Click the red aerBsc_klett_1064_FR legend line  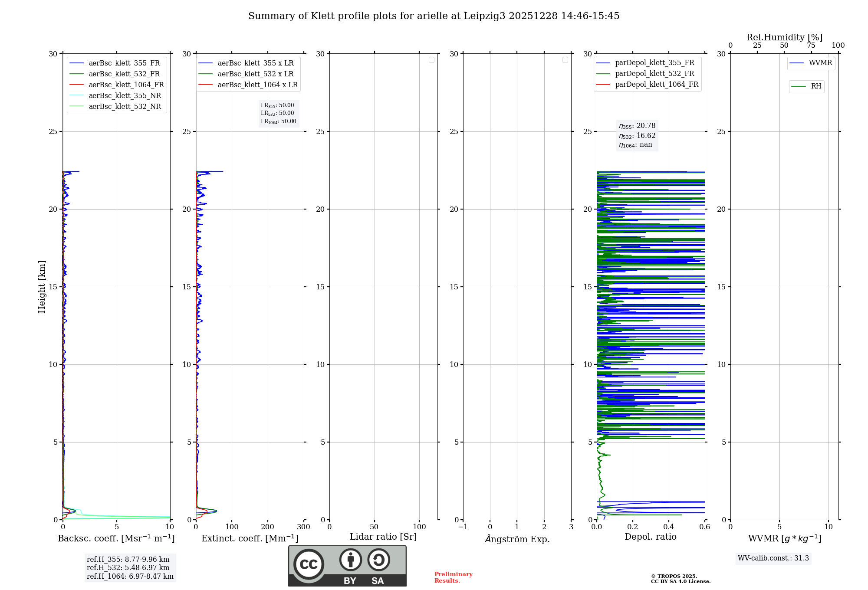click(76, 85)
